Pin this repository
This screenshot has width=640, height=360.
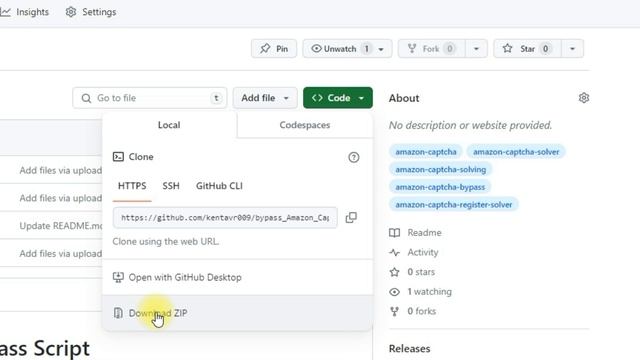point(274,49)
